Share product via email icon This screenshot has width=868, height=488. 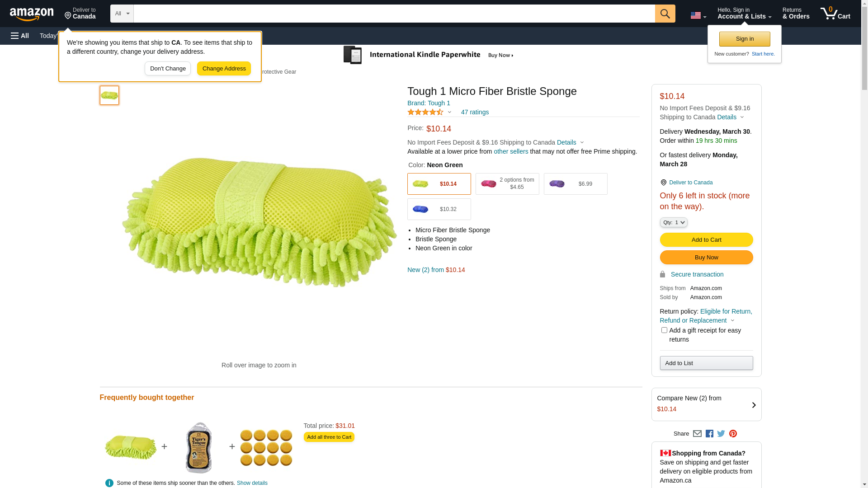point(697,434)
